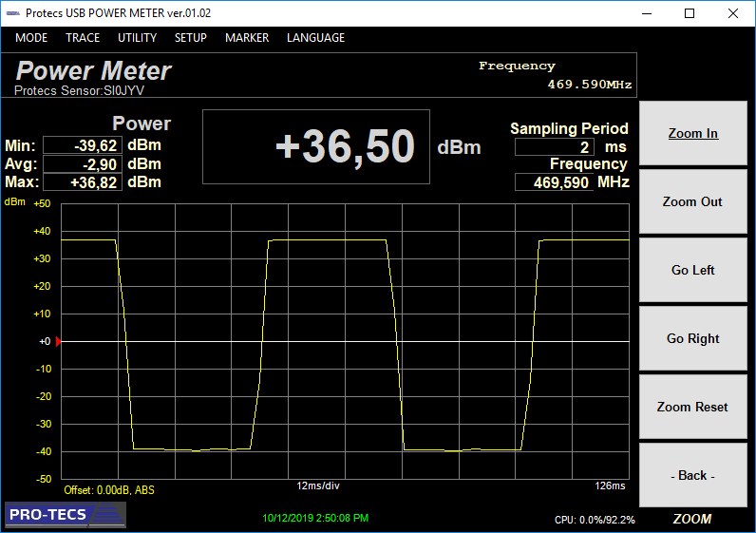The image size is (756, 533).
Task: Click the Sampling Period value field
Action: tap(555, 147)
